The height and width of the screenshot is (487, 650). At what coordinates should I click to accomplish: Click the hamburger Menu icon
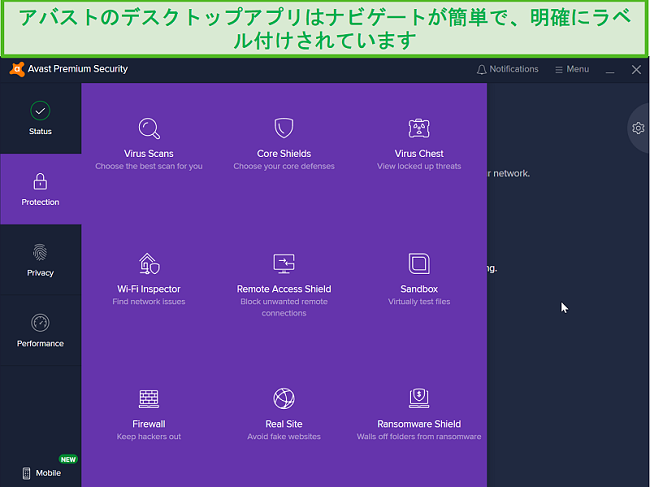tap(559, 70)
